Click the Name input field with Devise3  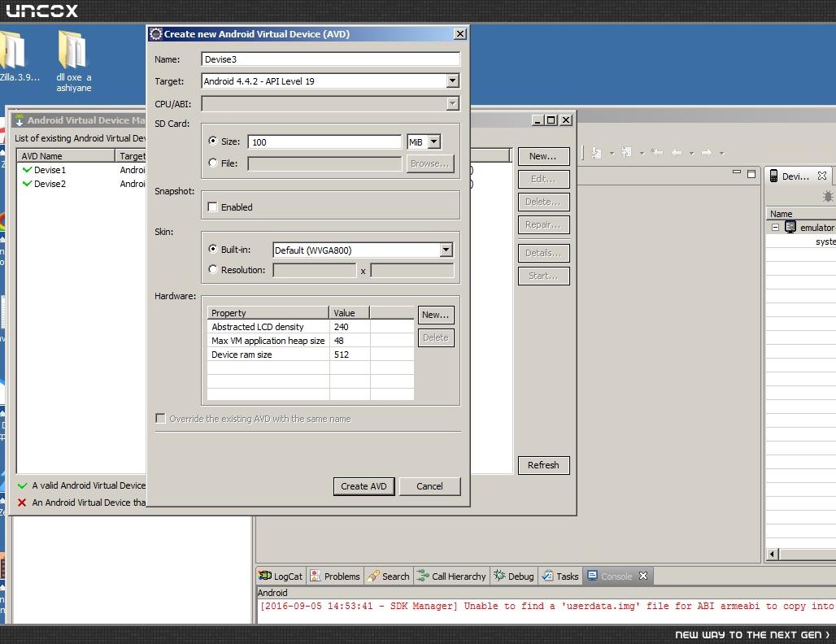(x=330, y=59)
